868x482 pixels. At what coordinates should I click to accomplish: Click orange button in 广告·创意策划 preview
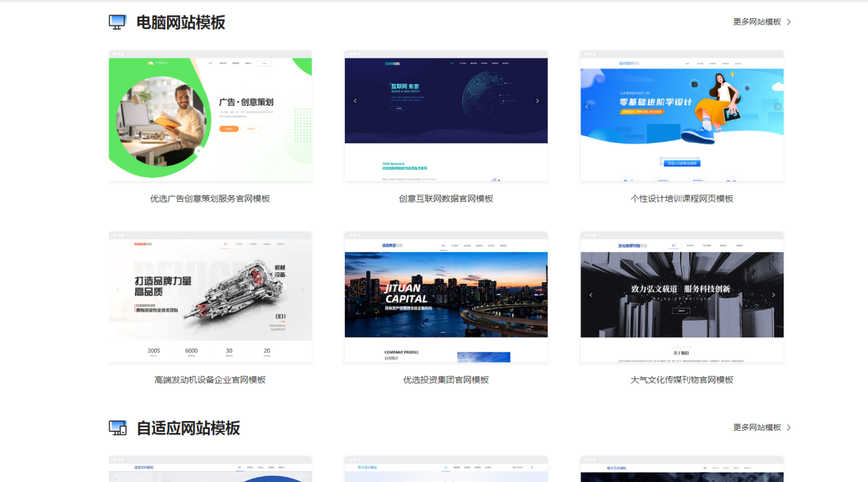coord(228,129)
